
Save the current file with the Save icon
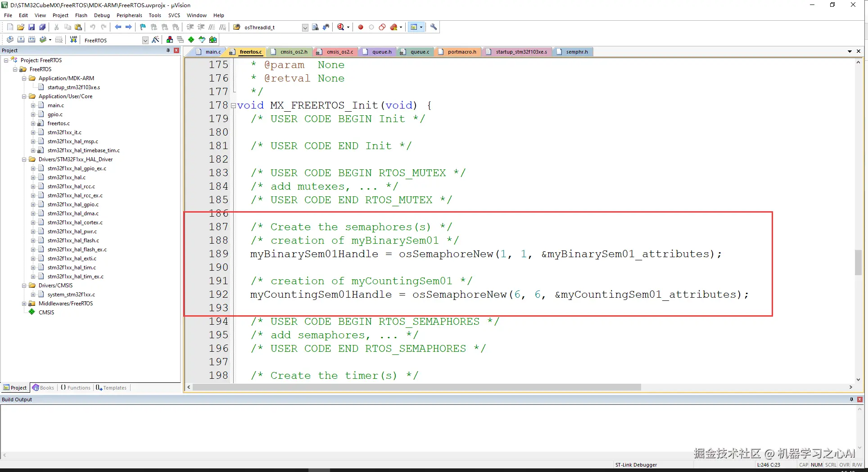pos(32,27)
